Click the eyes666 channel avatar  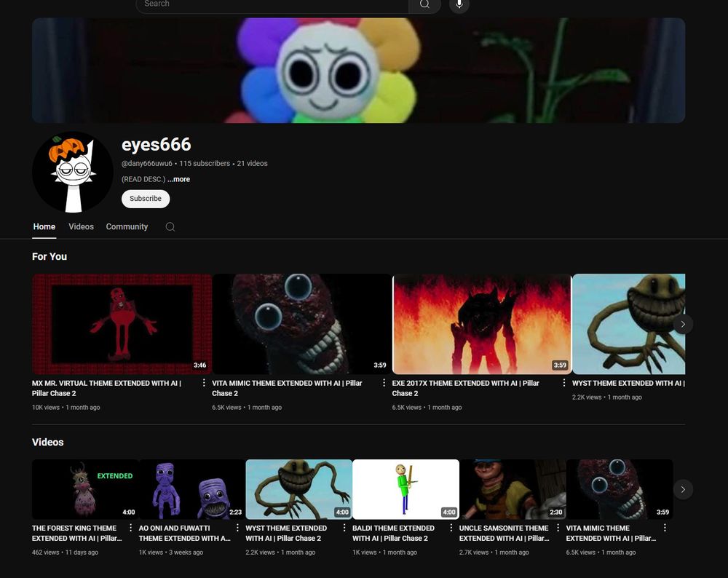tap(72, 172)
